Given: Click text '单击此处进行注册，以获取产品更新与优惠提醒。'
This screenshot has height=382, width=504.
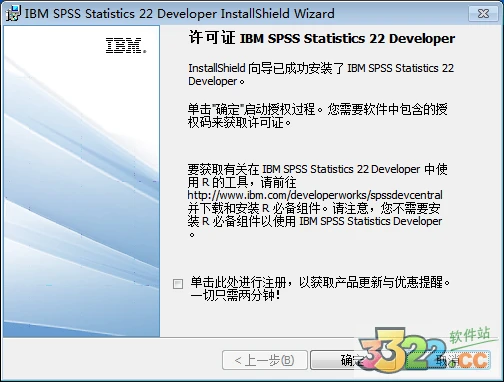Looking at the screenshot, I should [320, 283].
